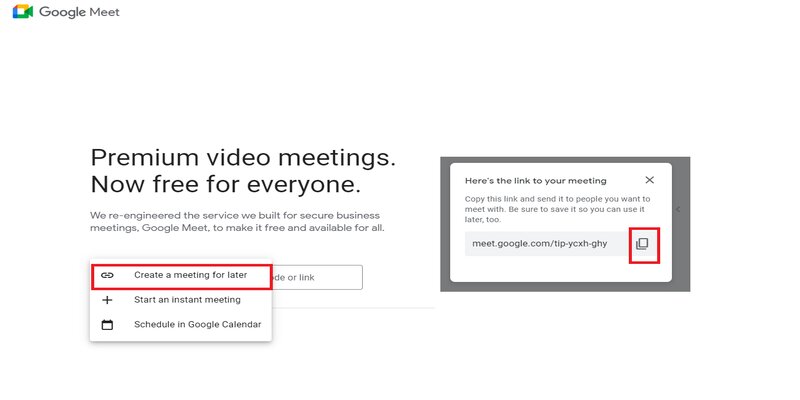The image size is (800, 400).
Task: Select Create a meeting for later
Action: (181, 276)
